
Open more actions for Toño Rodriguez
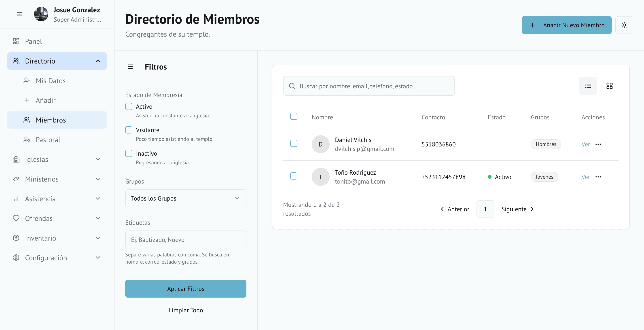(x=598, y=177)
